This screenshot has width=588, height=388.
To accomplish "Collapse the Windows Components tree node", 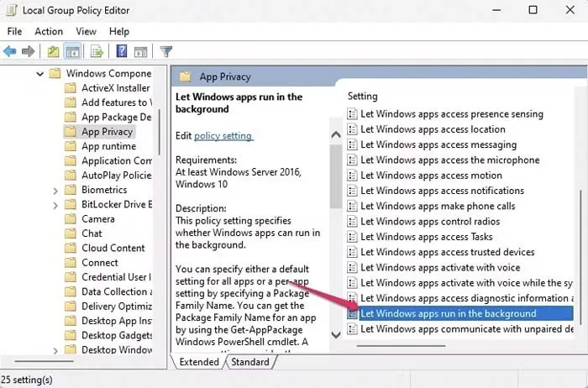I will point(39,74).
